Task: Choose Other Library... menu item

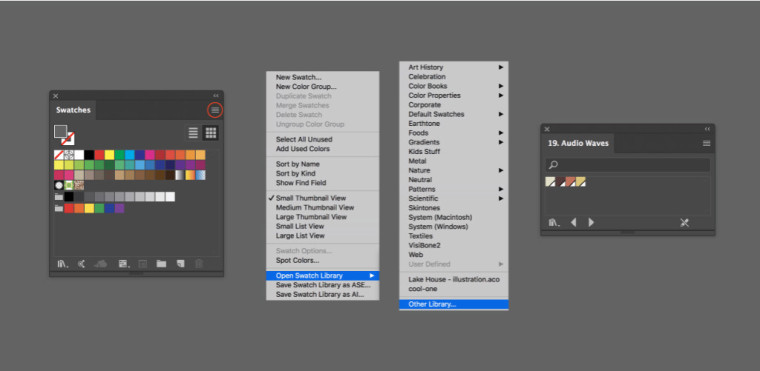Action: pyautogui.click(x=454, y=305)
